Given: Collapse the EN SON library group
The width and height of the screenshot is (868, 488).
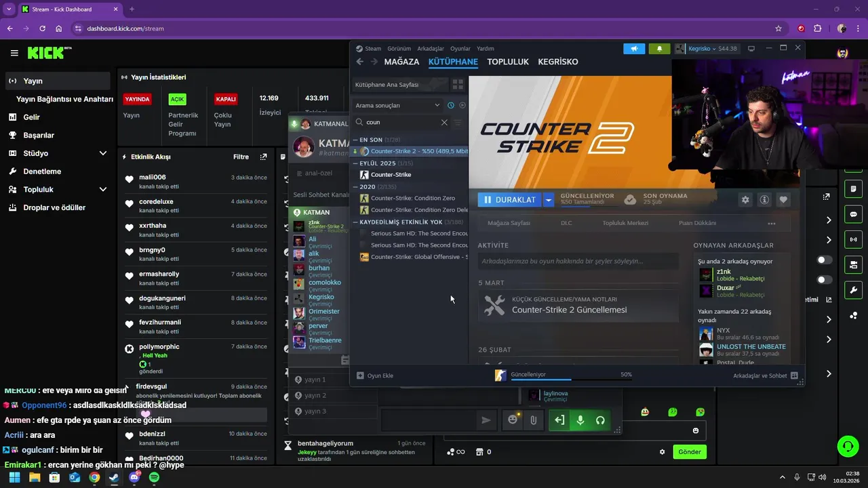Looking at the screenshot, I should [x=355, y=140].
